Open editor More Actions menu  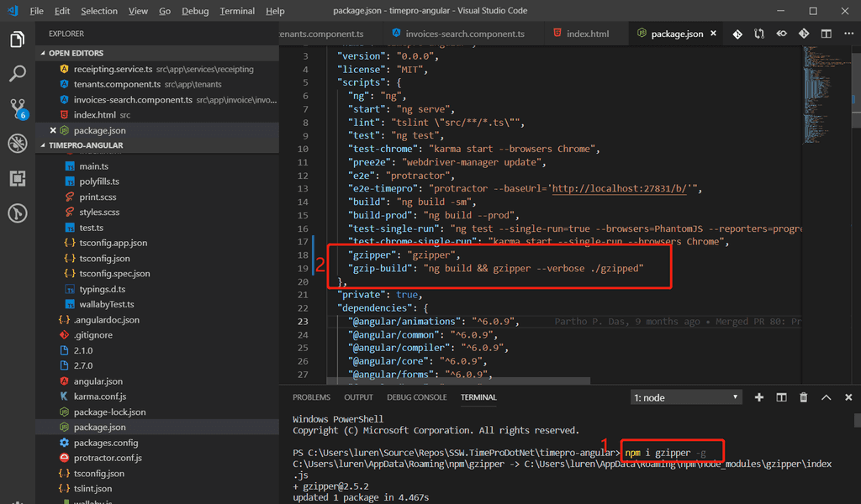pos(848,34)
